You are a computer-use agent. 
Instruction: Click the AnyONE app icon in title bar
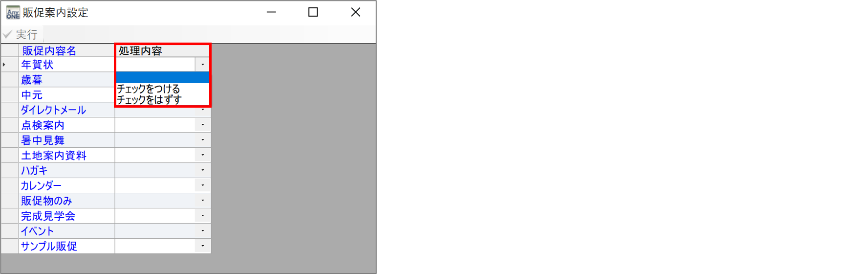(x=13, y=12)
